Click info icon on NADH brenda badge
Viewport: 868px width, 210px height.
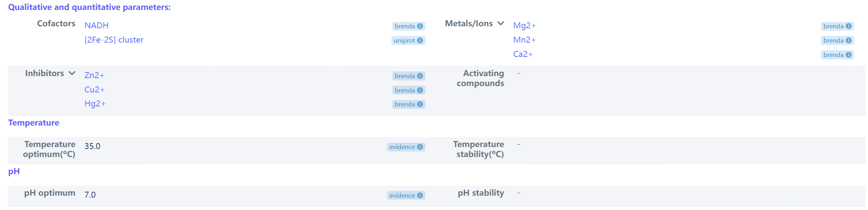[420, 26]
